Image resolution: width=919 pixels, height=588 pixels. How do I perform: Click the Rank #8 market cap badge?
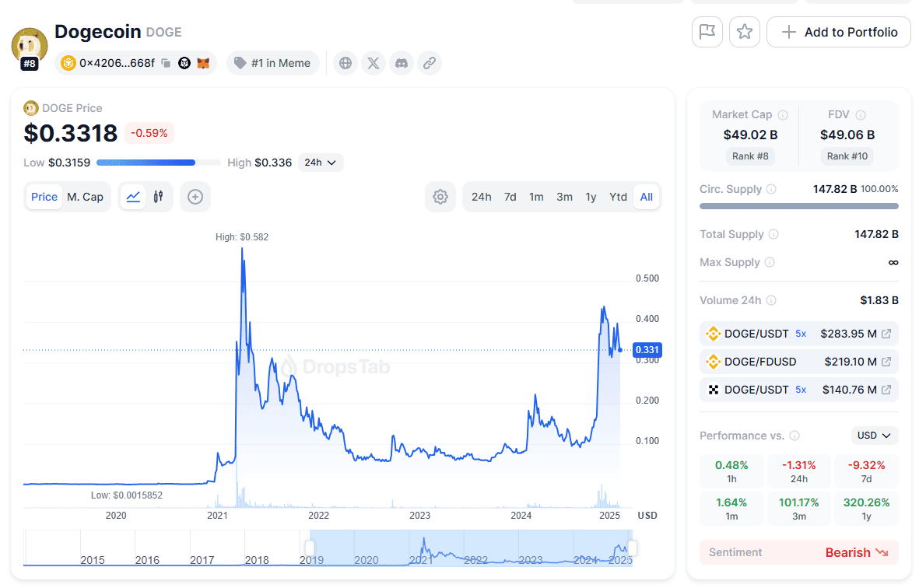pyautogui.click(x=749, y=156)
